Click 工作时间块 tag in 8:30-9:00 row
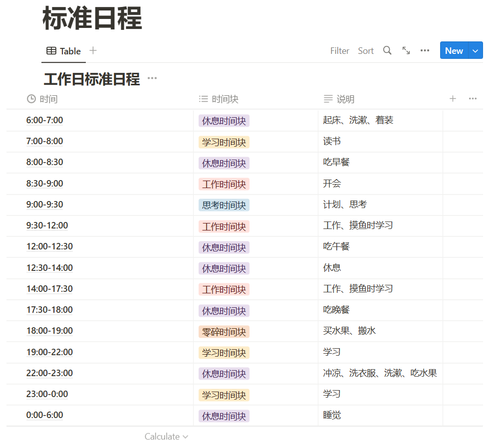The height and width of the screenshot is (441, 504). [224, 184]
